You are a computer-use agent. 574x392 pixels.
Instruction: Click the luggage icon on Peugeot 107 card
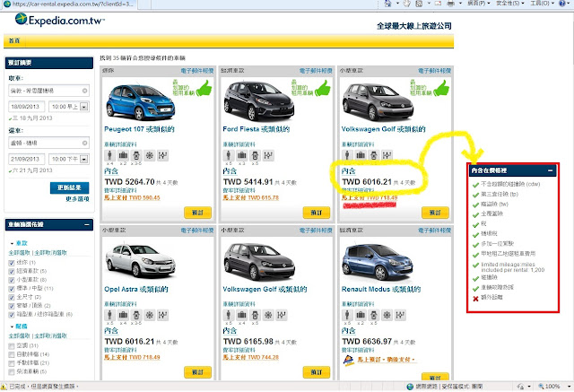point(123,155)
